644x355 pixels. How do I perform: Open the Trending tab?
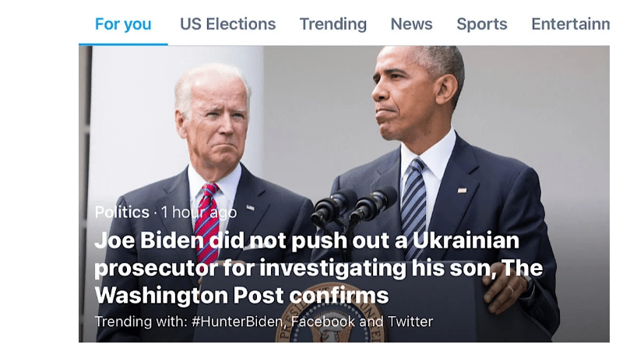pos(333,24)
